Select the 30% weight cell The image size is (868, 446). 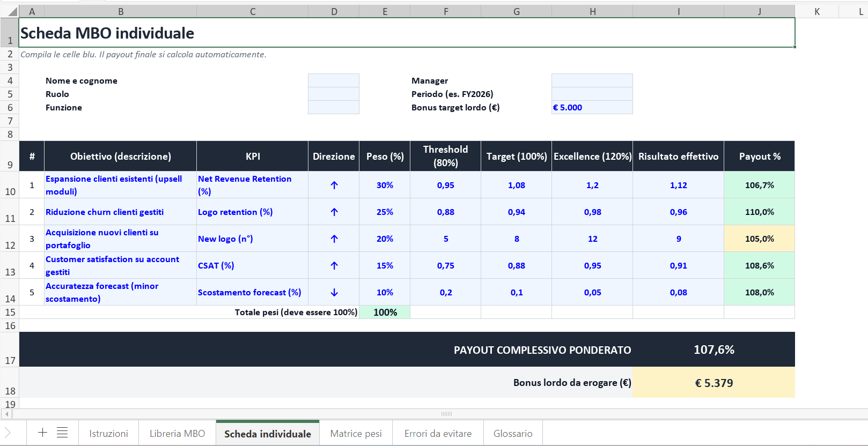click(385, 185)
